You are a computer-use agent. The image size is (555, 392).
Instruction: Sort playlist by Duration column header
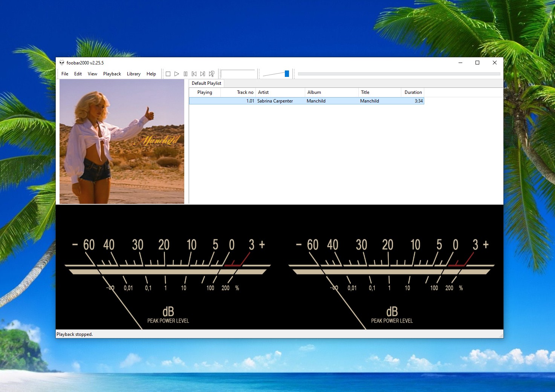coord(413,92)
